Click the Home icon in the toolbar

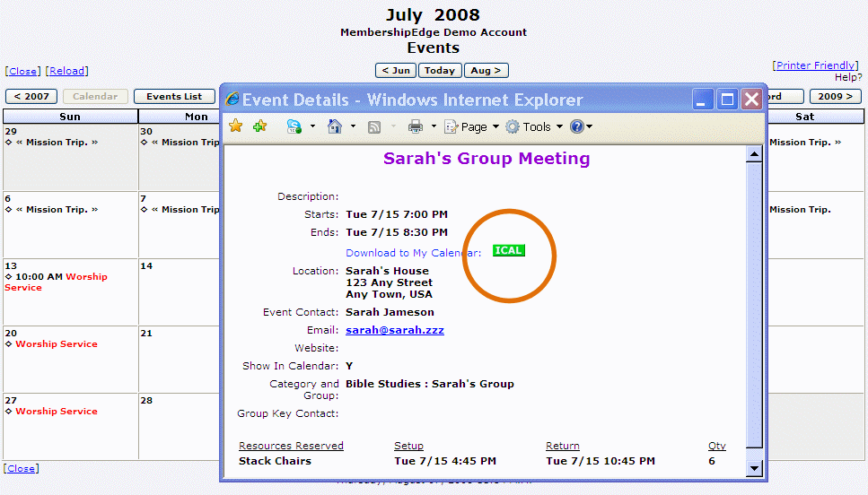335,126
